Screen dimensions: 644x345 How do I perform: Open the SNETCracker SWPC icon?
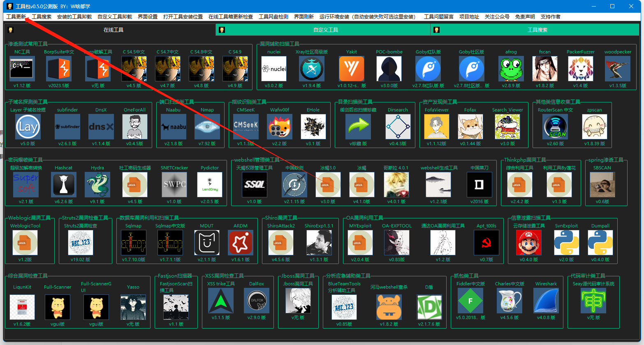[174, 185]
